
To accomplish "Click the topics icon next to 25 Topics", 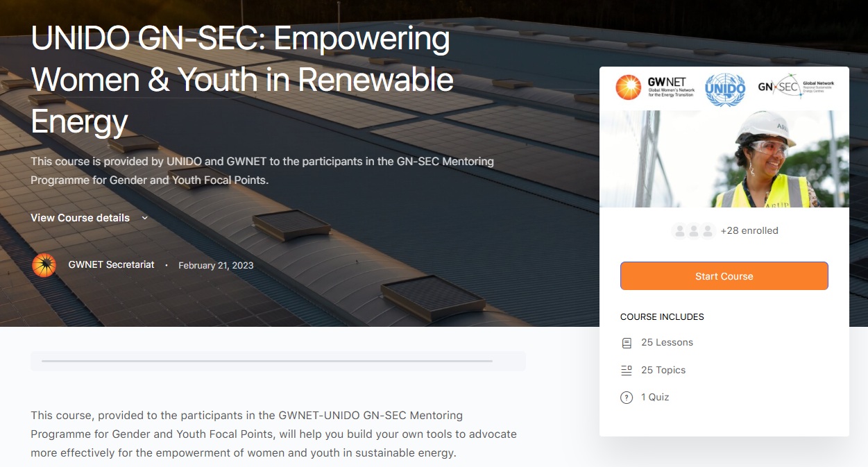I will (625, 369).
